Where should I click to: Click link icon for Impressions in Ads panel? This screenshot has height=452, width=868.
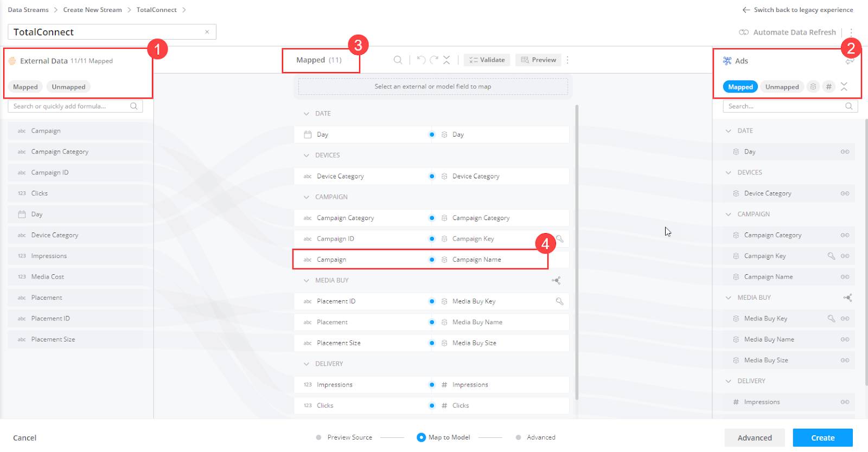(845, 402)
